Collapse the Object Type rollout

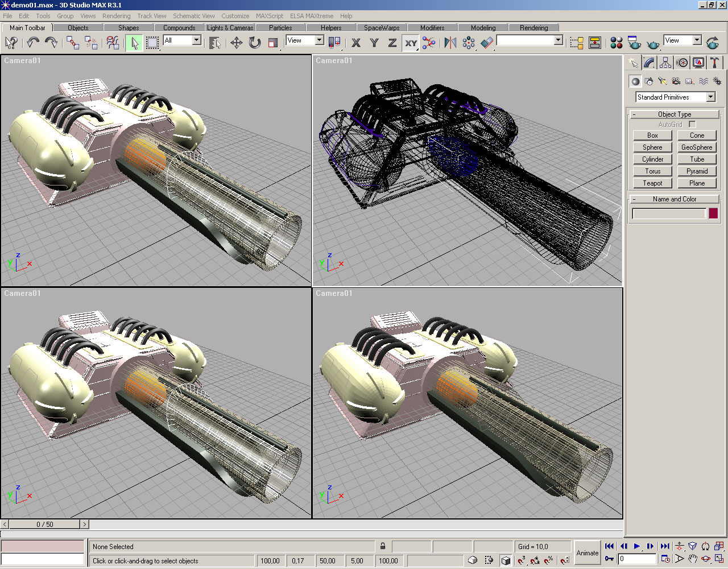tap(674, 114)
